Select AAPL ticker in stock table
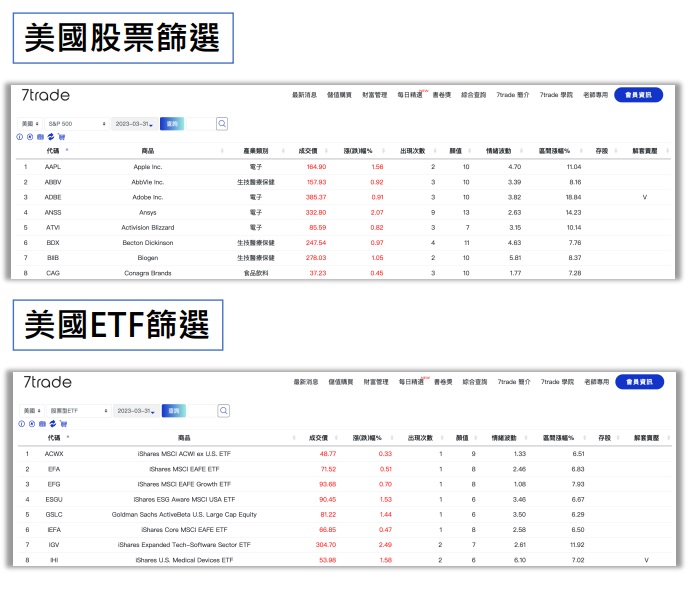690x603 pixels. pyautogui.click(x=53, y=167)
